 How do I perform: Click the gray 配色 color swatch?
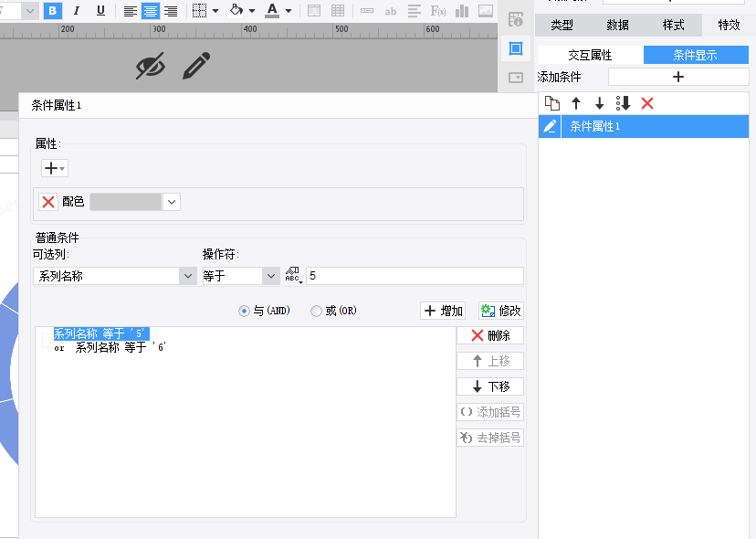pyautogui.click(x=126, y=202)
